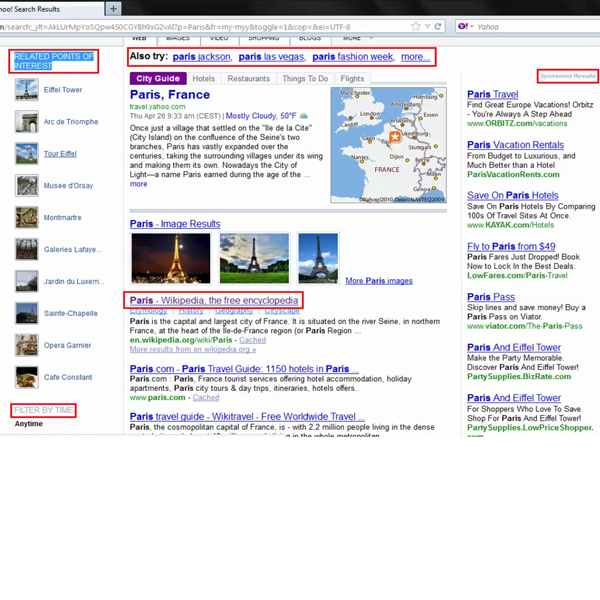Image resolution: width=600 pixels, height=600 pixels.
Task: Select the Anytime time filter
Action: pyautogui.click(x=29, y=424)
